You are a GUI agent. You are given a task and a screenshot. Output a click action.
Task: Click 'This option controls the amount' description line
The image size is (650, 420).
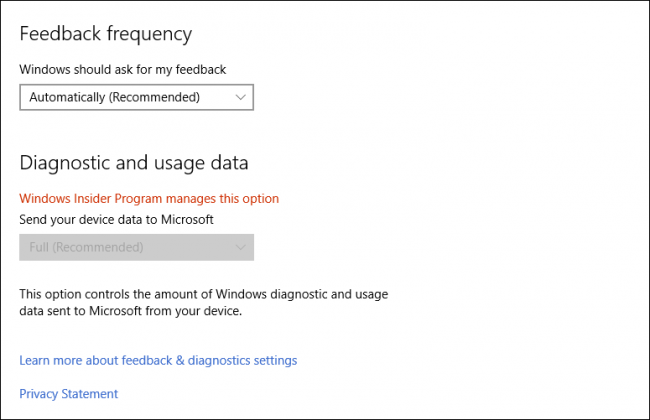[203, 294]
